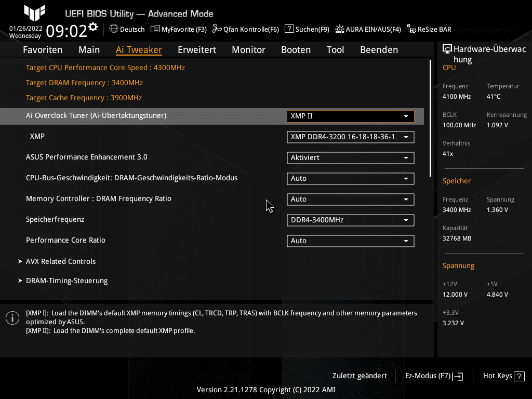Click Zuletzt geändert button

click(x=360, y=376)
